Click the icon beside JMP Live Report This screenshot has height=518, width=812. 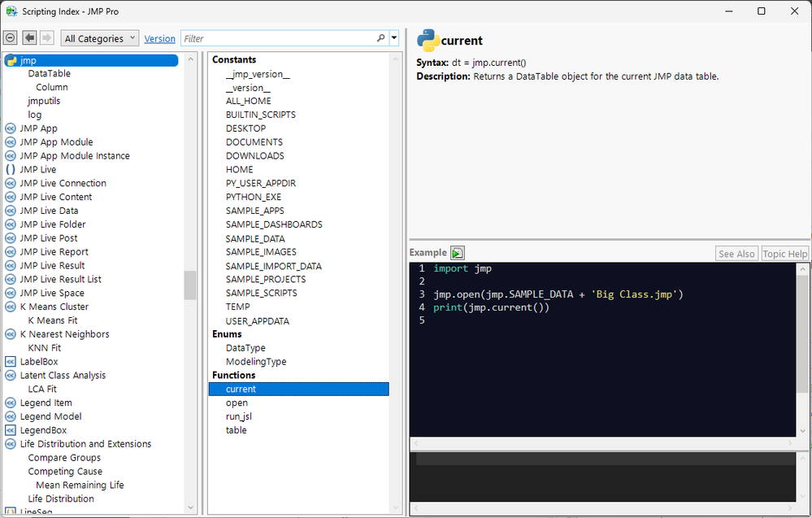tap(11, 252)
